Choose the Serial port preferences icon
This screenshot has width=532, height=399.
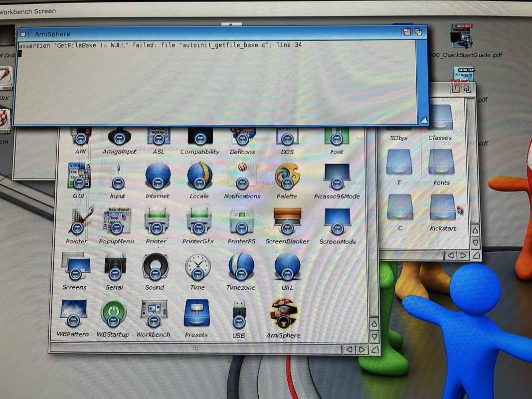point(115,266)
